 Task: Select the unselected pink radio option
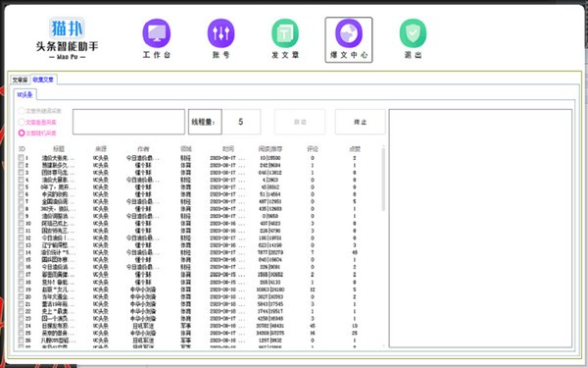click(22, 122)
